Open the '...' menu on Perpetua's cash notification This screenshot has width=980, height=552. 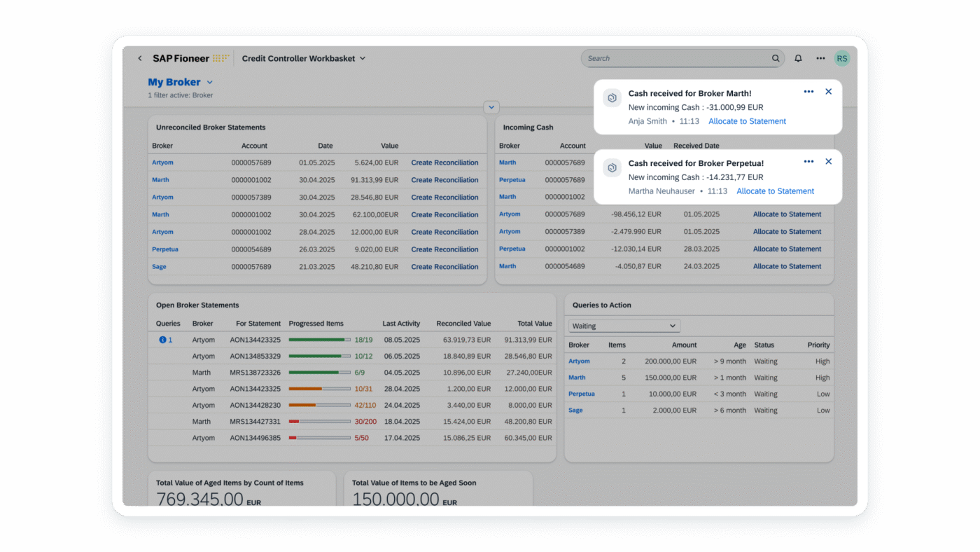pos(808,160)
